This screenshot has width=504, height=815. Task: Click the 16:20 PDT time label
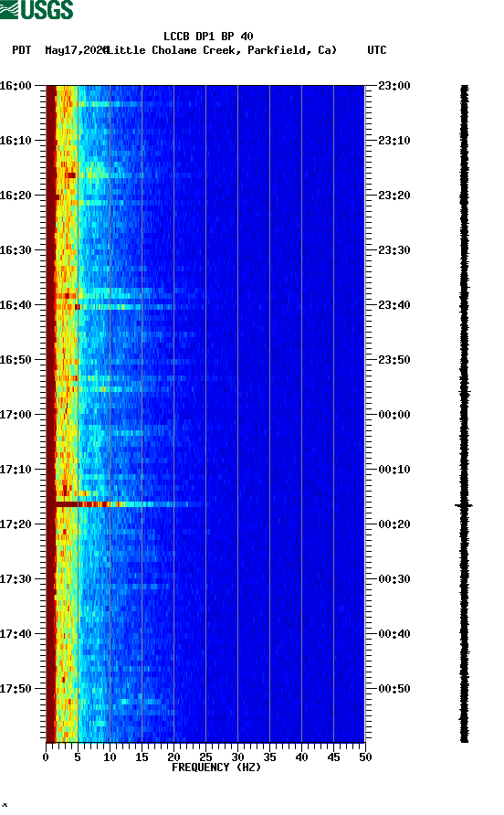point(16,196)
